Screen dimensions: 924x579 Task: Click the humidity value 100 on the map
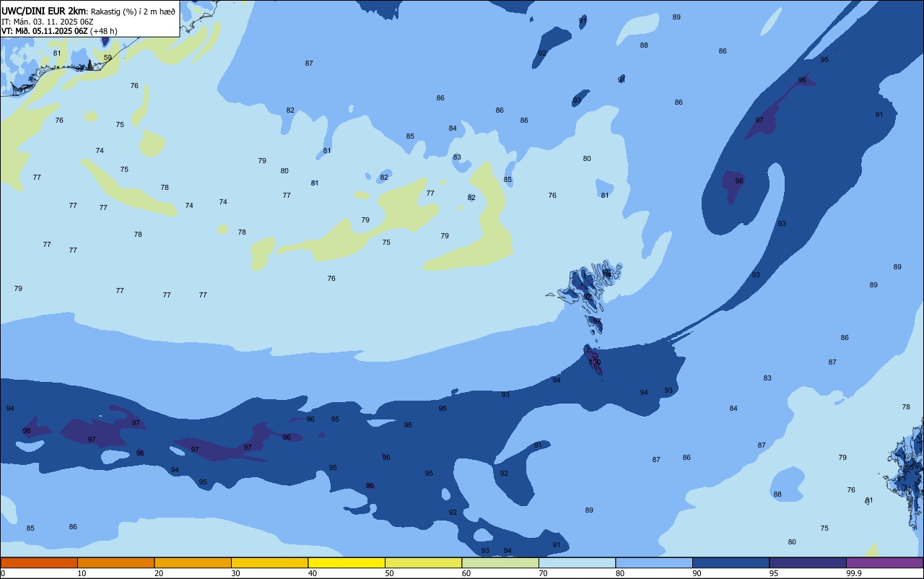[595, 362]
